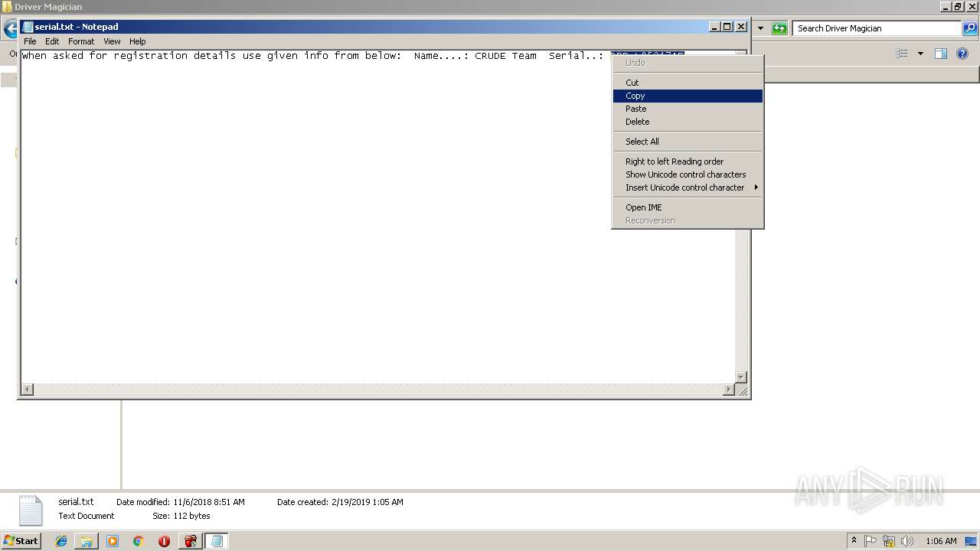
Task: Open the Explorer address bar history dropdown
Action: 760,28
